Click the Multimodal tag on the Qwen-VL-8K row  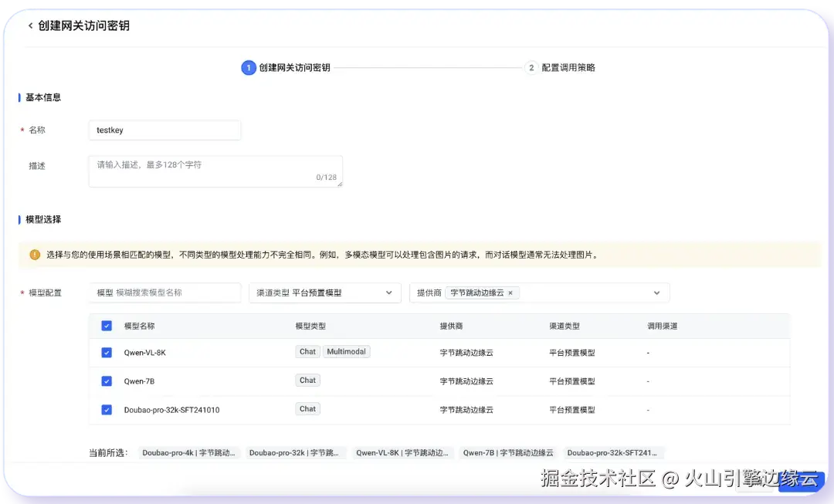[x=346, y=351]
